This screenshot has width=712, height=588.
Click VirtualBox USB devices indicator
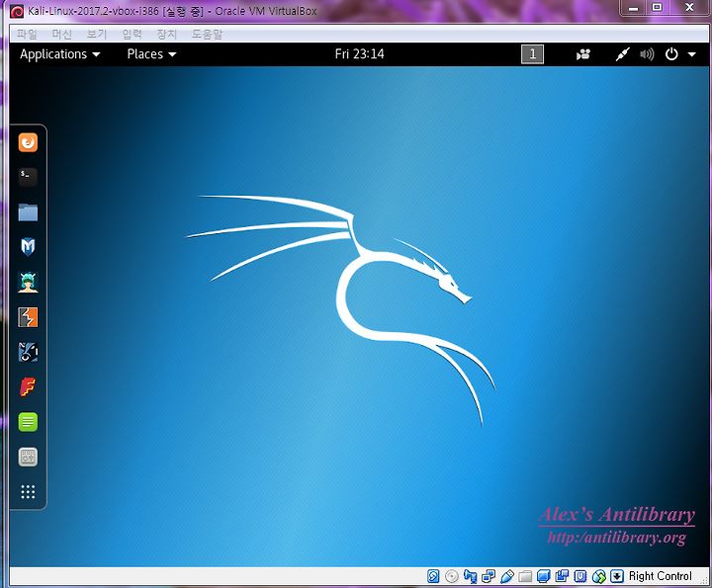[506, 576]
